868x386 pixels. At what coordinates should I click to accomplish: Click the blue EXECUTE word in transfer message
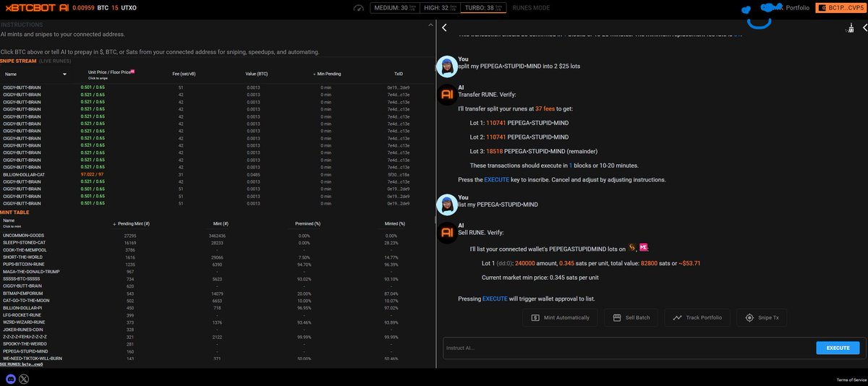(497, 179)
